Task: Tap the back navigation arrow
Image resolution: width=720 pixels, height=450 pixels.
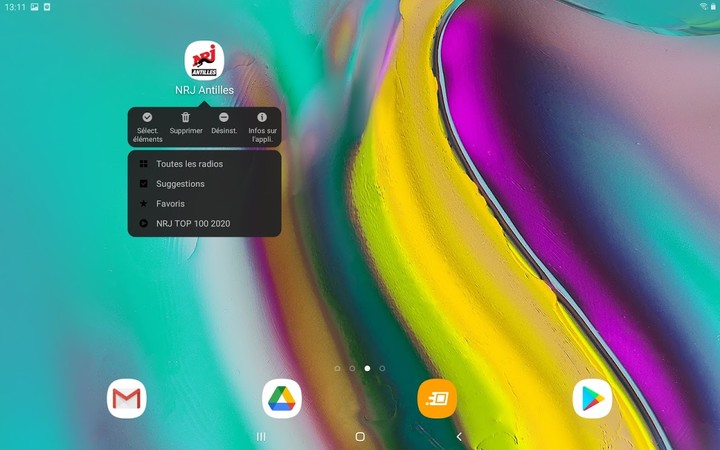Action: 459,437
